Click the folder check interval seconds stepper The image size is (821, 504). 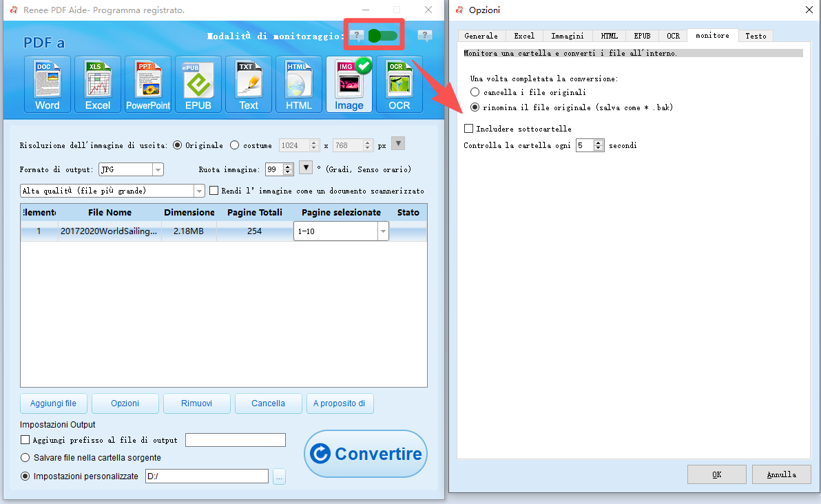599,145
